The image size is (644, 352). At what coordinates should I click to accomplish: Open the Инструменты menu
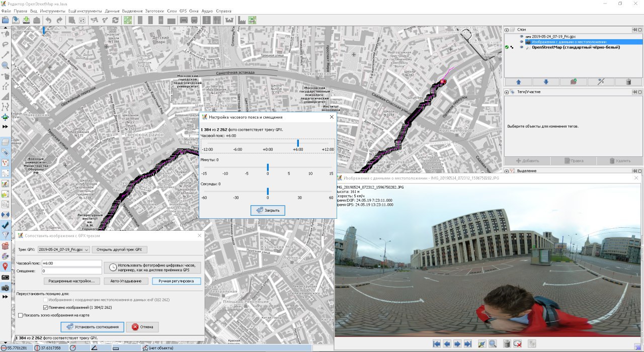pyautogui.click(x=53, y=11)
